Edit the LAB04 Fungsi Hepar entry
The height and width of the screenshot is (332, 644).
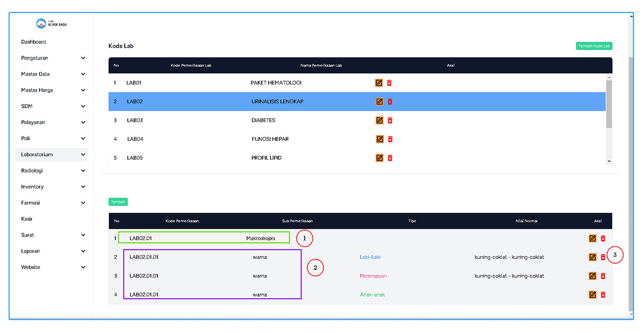point(380,139)
